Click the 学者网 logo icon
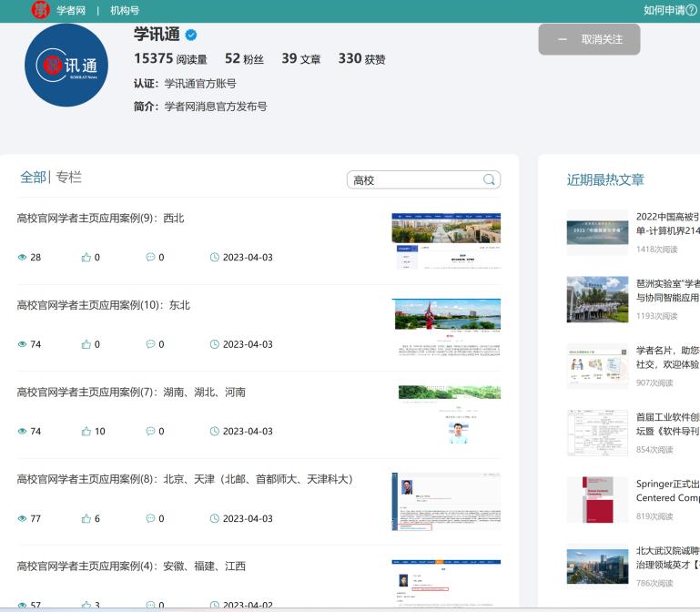700x612 pixels. [40, 10]
